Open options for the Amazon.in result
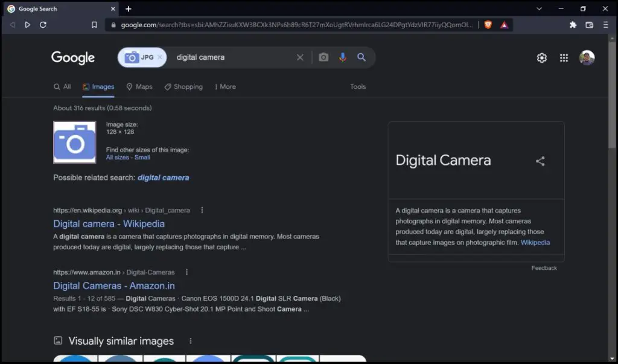Screen dimensions: 618x364 coord(186,272)
